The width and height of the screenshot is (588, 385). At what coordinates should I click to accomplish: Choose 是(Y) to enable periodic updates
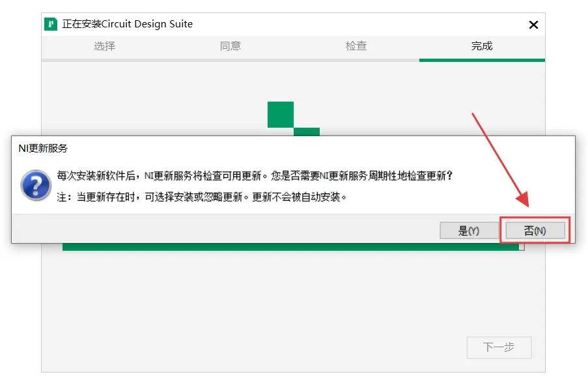469,231
